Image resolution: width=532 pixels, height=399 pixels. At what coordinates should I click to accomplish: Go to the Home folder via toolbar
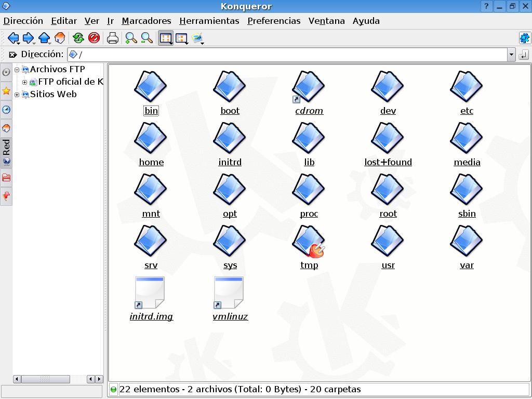(x=60, y=38)
